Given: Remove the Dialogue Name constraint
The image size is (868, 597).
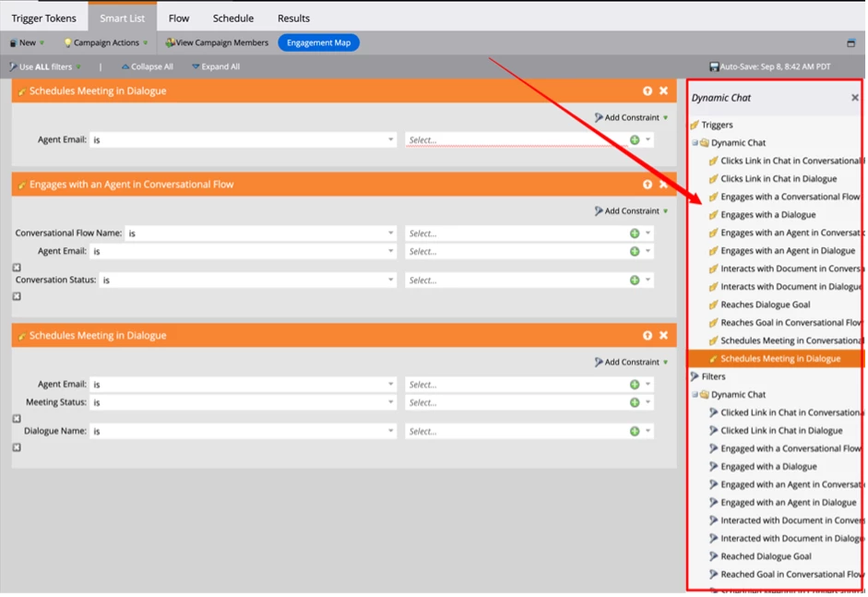Looking at the screenshot, I should 18,448.
